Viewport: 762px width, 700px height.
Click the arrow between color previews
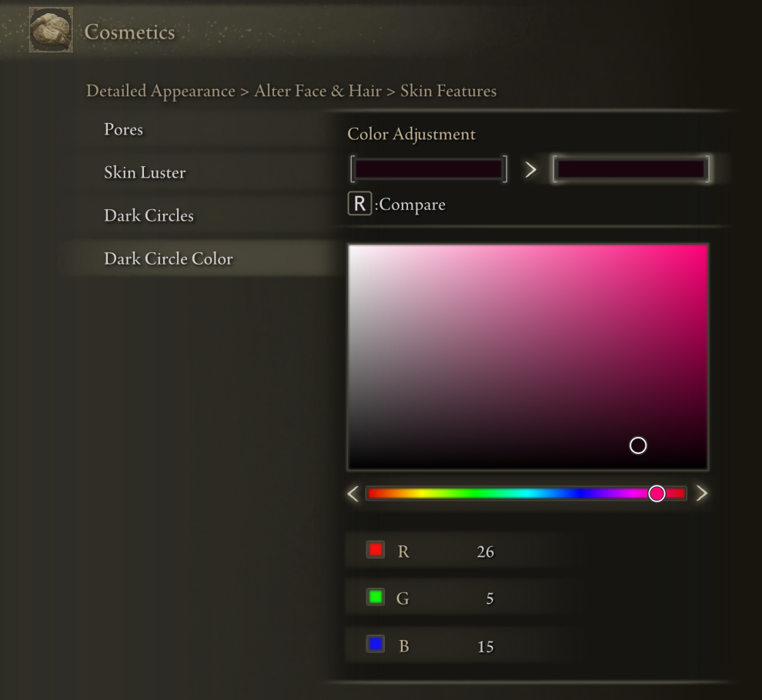point(530,169)
